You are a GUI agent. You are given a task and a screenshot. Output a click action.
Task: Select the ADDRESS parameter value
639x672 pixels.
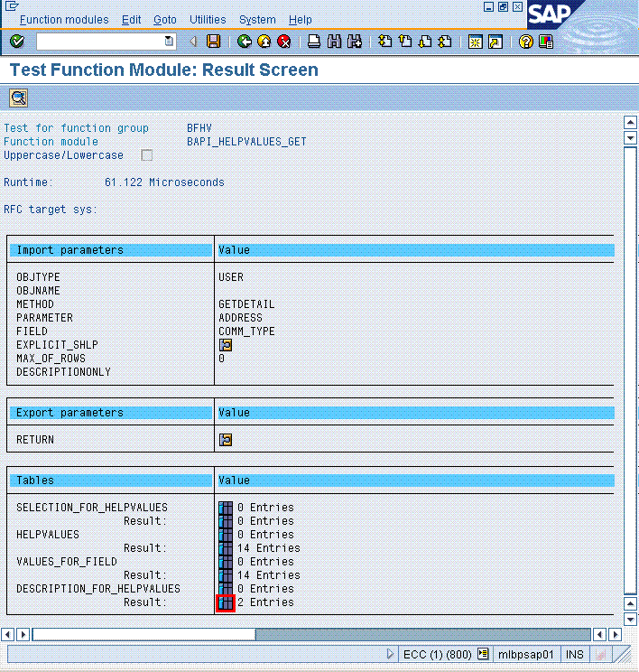(240, 318)
